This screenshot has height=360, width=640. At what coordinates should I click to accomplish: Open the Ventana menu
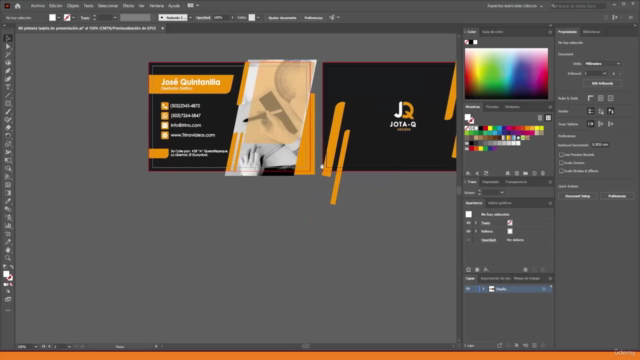[156, 6]
